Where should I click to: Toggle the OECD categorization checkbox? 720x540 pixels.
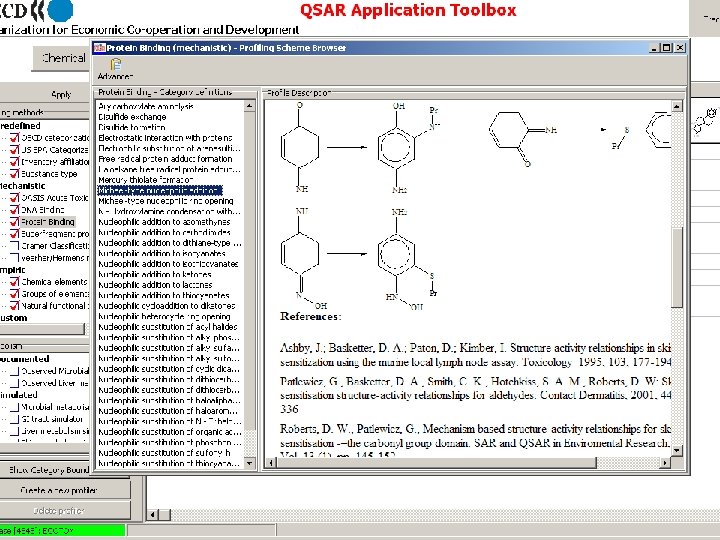click(14, 138)
